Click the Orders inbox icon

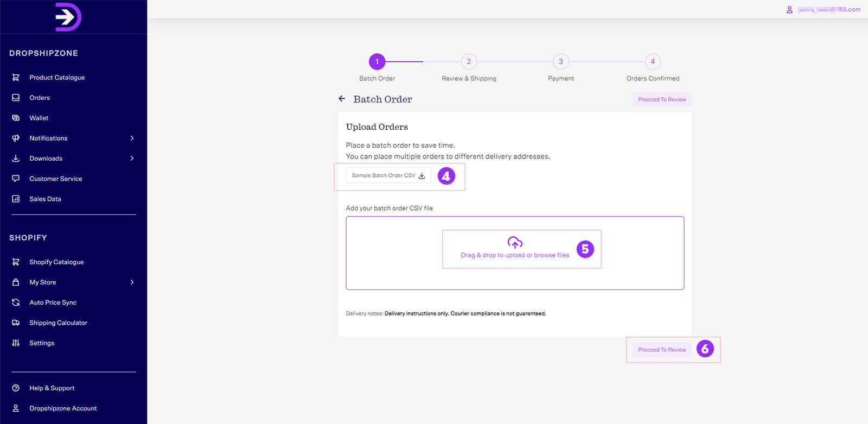[16, 98]
